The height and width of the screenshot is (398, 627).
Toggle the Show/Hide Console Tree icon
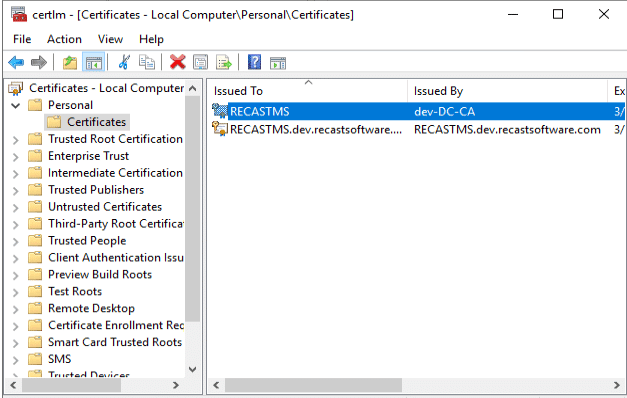(x=94, y=62)
